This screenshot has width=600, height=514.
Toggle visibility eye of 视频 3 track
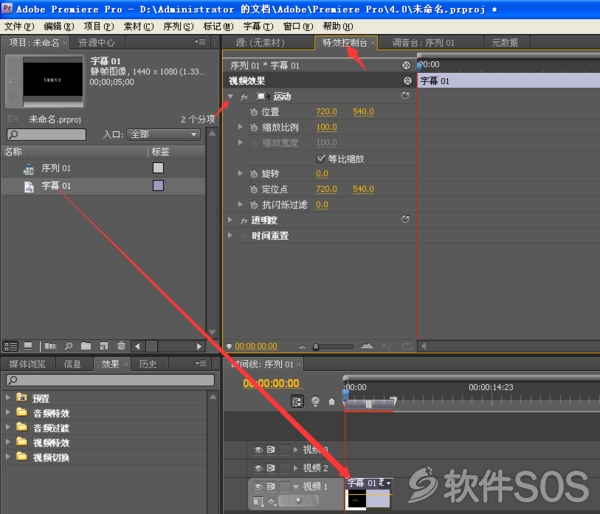[x=258, y=449]
